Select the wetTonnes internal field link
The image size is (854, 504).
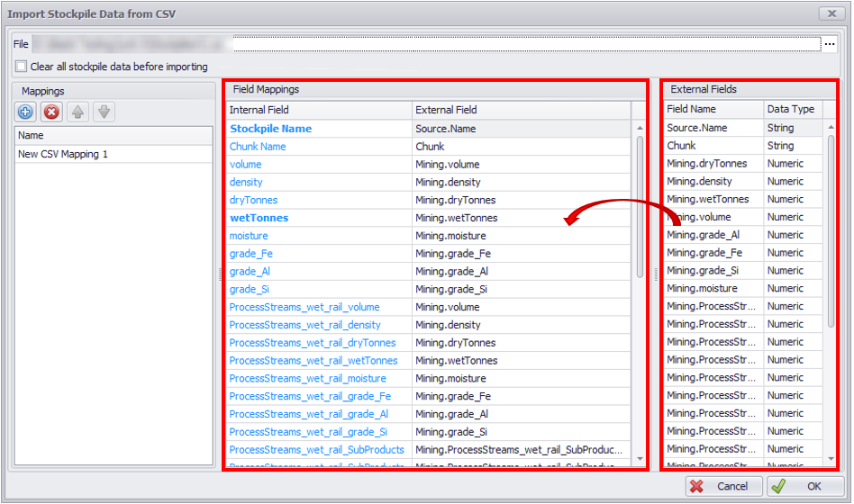[x=259, y=218]
